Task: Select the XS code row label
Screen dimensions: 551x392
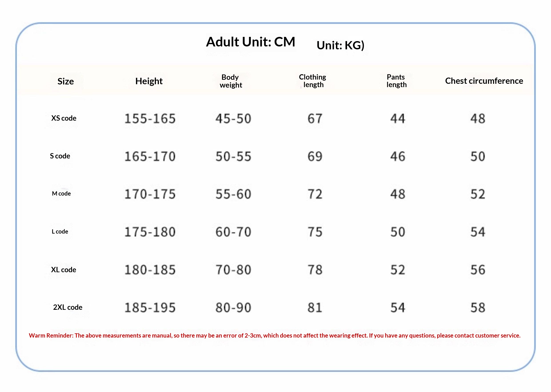Action: coord(64,118)
